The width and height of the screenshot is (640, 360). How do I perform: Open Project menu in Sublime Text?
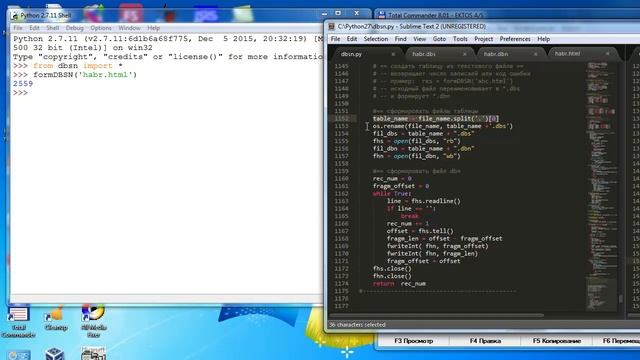tap(484, 39)
